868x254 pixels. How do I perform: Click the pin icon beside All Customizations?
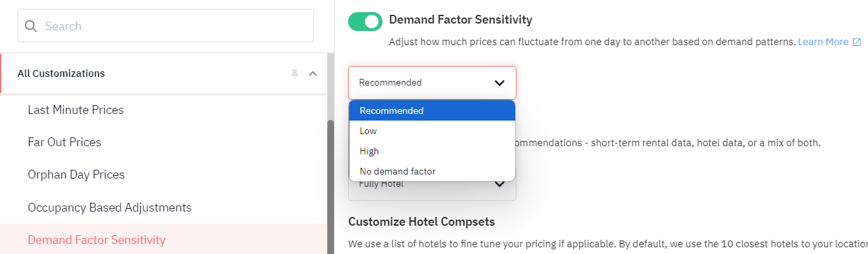click(294, 73)
